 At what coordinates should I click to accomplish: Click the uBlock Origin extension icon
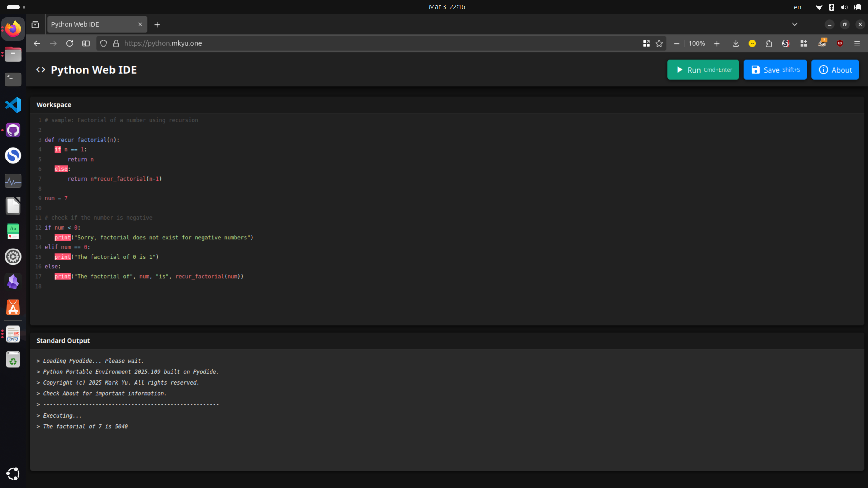[x=840, y=43]
